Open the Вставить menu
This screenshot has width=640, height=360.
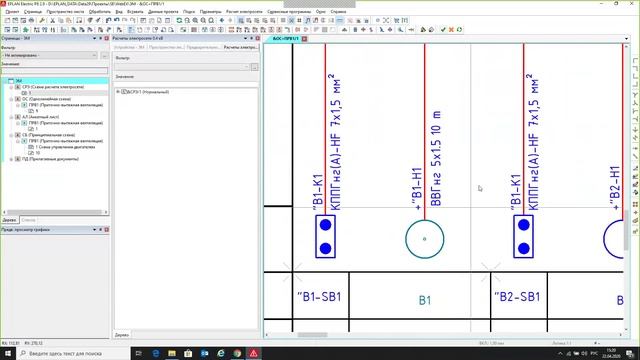135,11
